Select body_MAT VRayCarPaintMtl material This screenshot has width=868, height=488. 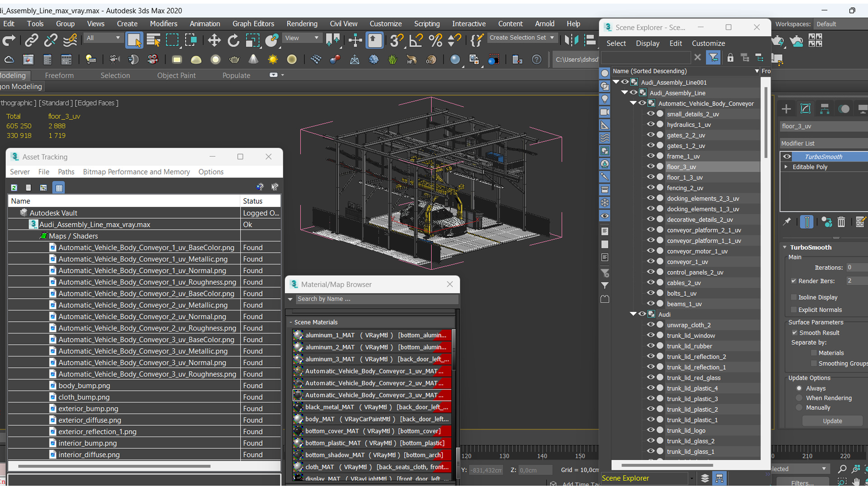(372, 419)
